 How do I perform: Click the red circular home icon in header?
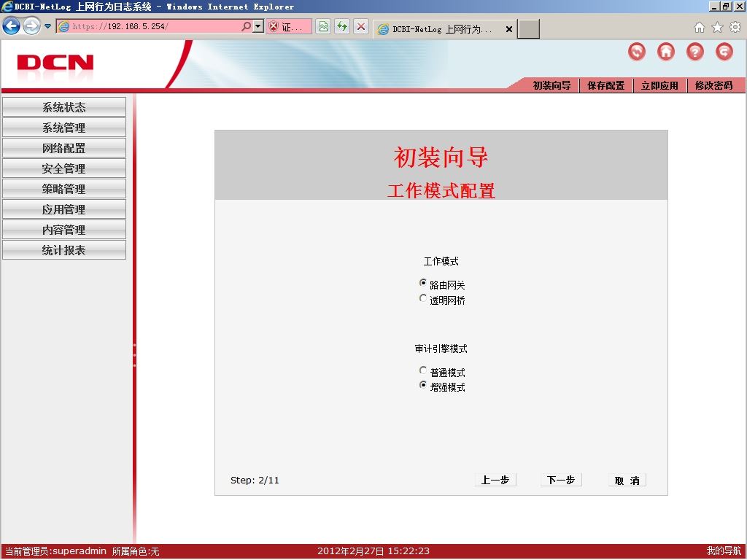tap(666, 52)
